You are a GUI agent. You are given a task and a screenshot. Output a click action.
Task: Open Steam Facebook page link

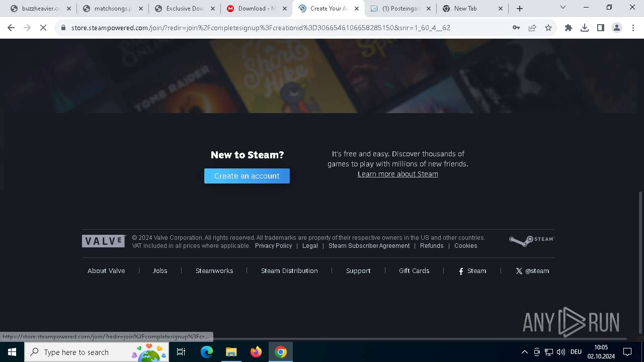[472, 270]
